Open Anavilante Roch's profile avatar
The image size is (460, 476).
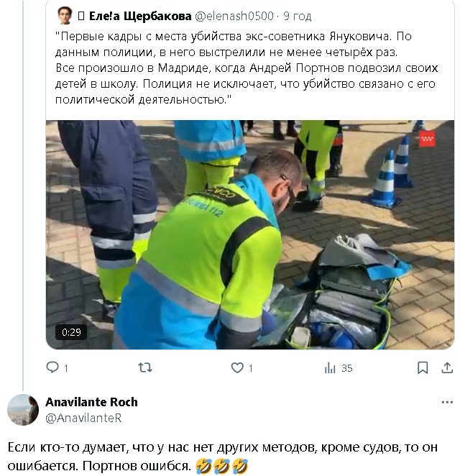click(23, 410)
